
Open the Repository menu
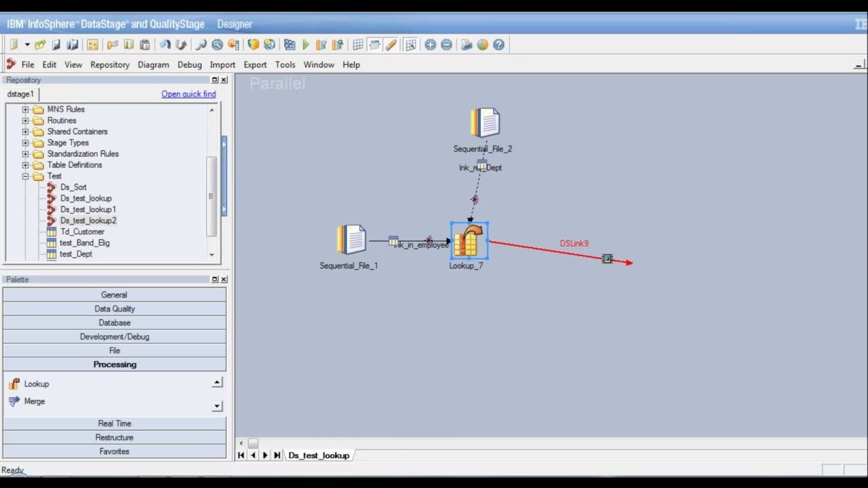(x=110, y=64)
